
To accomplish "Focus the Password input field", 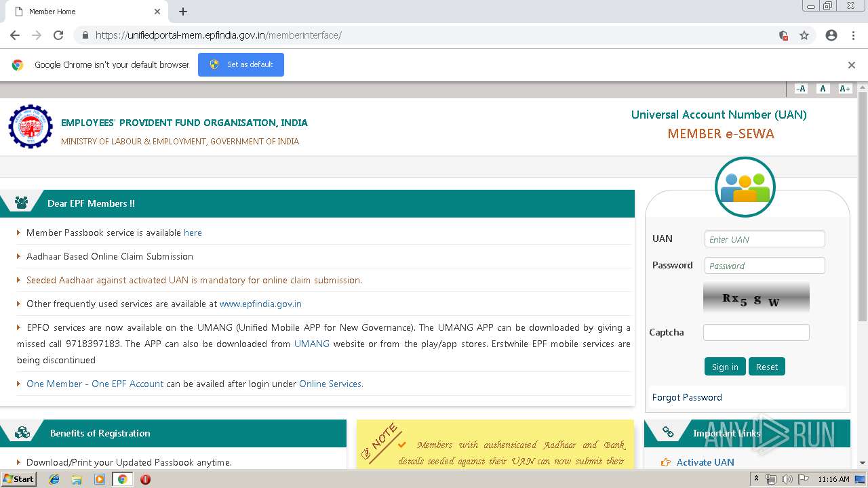I will pyautogui.click(x=765, y=266).
